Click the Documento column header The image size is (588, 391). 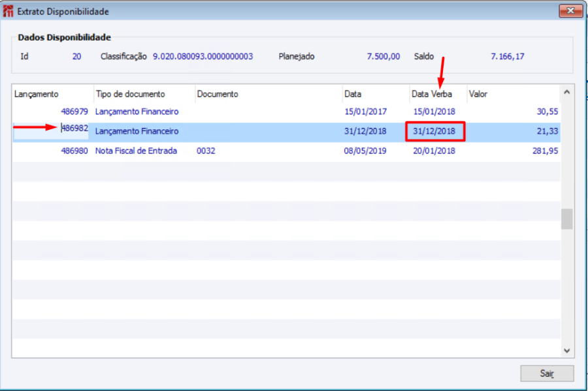point(269,94)
